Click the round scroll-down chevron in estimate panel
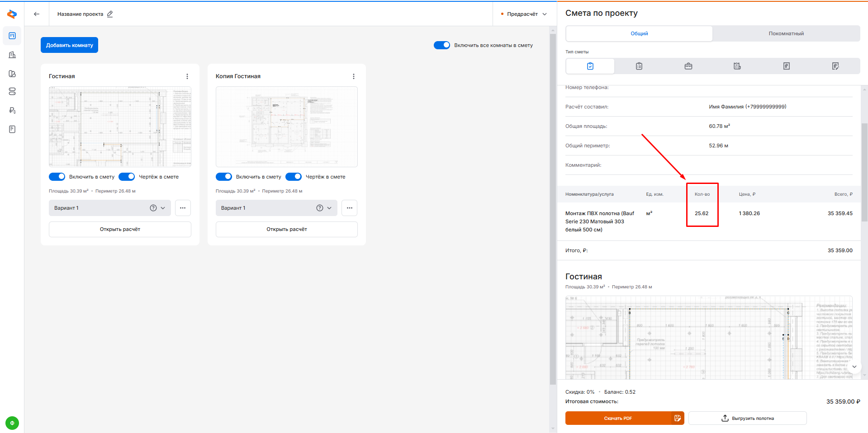This screenshot has width=868, height=433. 854,367
